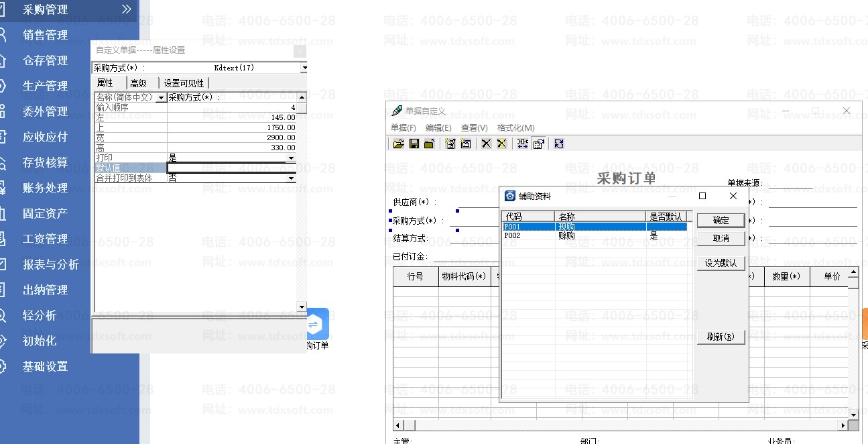Click the 默认值 input field
The image size is (868, 444).
pos(231,168)
